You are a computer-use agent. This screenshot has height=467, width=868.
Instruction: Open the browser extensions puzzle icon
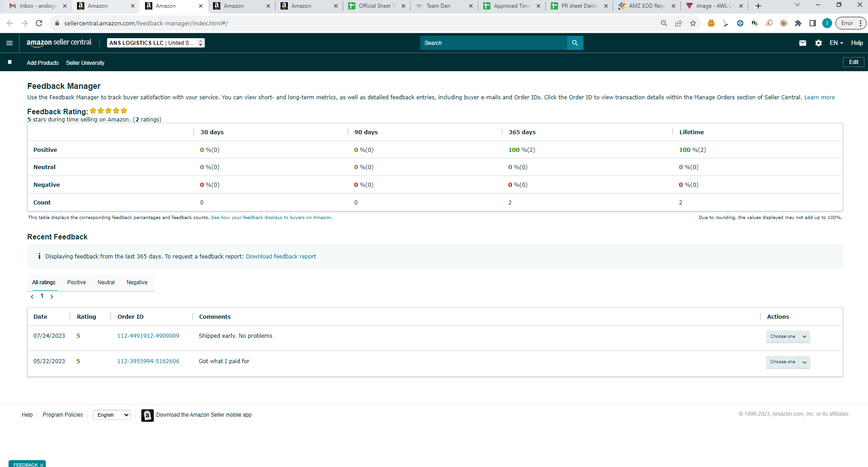(x=798, y=23)
